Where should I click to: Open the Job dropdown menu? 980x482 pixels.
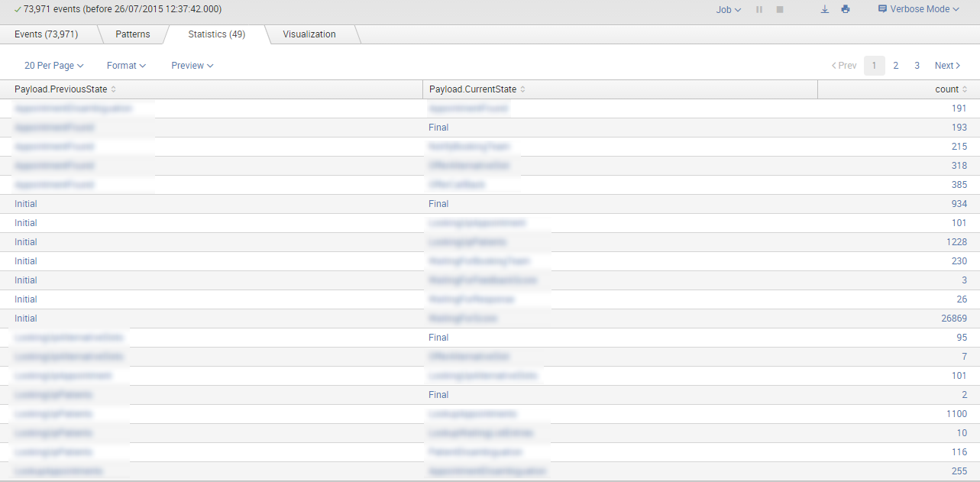[728, 10]
